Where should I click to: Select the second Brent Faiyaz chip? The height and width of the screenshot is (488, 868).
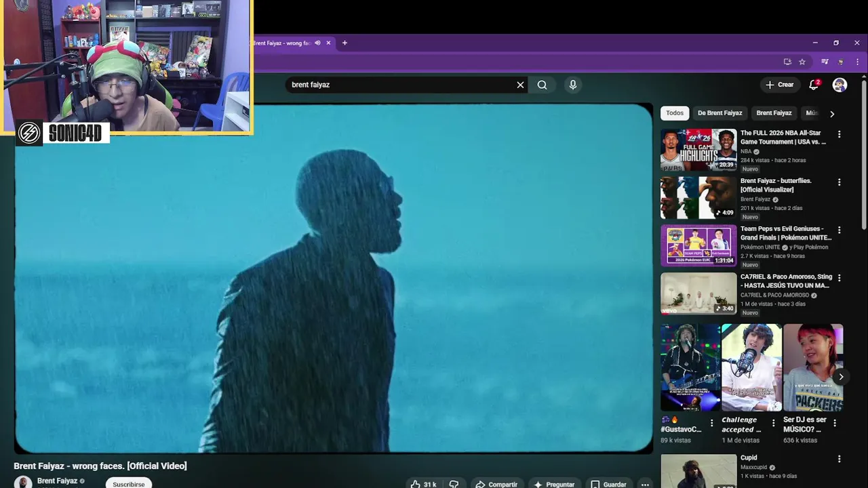point(774,113)
